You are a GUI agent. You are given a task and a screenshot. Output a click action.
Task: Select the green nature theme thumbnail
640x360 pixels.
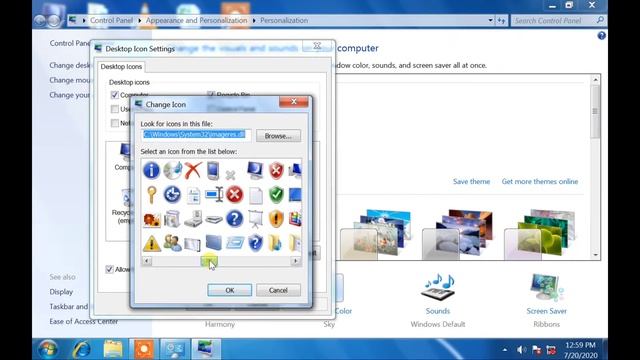[540, 234]
